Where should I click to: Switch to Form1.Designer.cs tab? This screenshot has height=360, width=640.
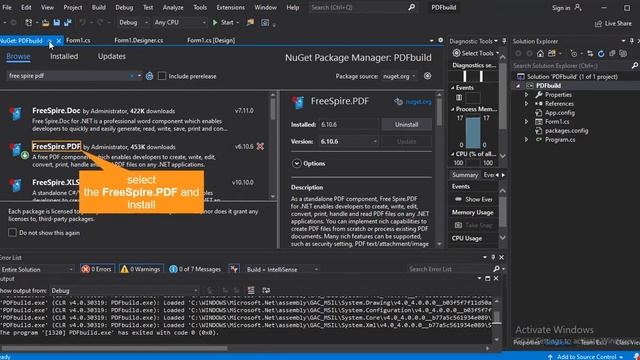point(138,40)
